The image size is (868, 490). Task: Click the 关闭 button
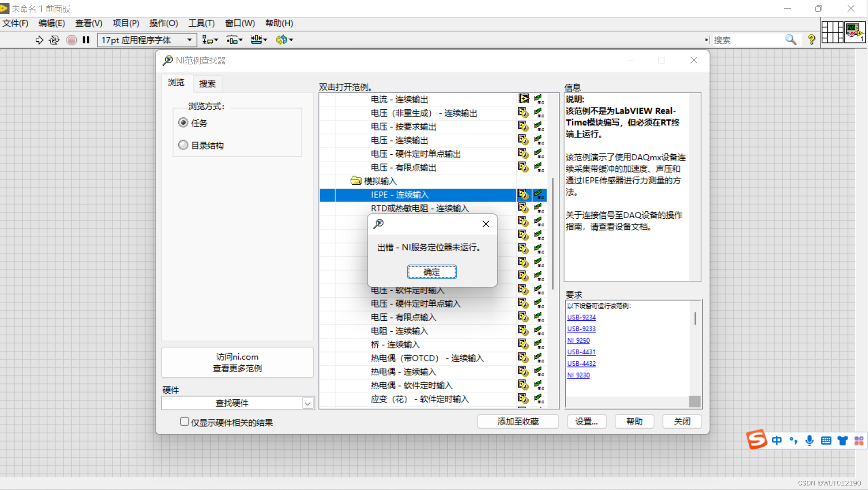click(682, 421)
